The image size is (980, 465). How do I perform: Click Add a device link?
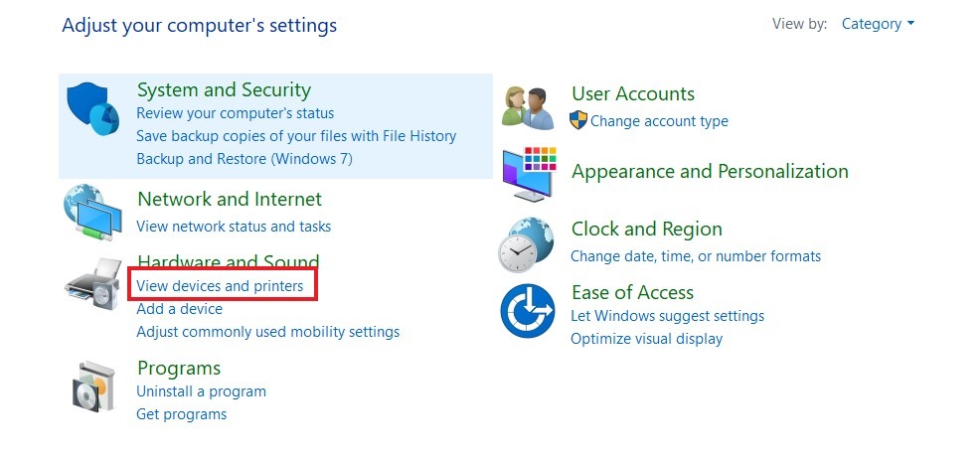[x=179, y=309]
